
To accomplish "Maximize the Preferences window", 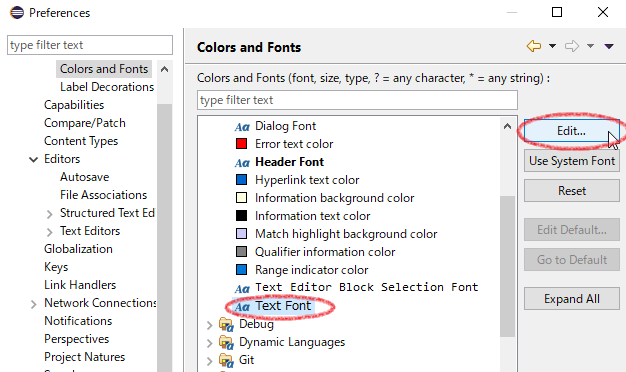I will (x=557, y=12).
